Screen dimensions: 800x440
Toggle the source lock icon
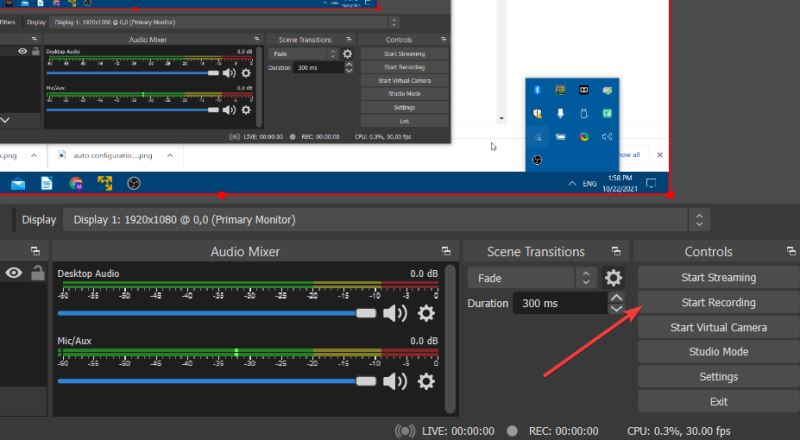click(x=38, y=273)
